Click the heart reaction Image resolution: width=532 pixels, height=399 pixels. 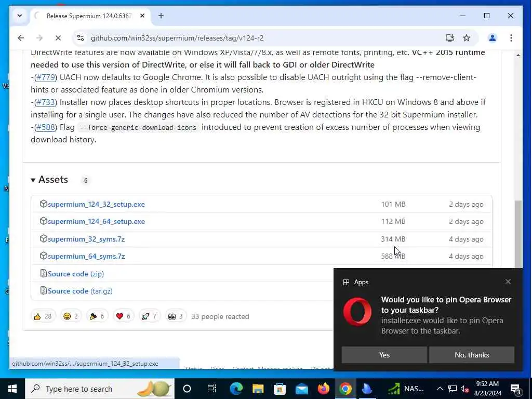click(123, 316)
